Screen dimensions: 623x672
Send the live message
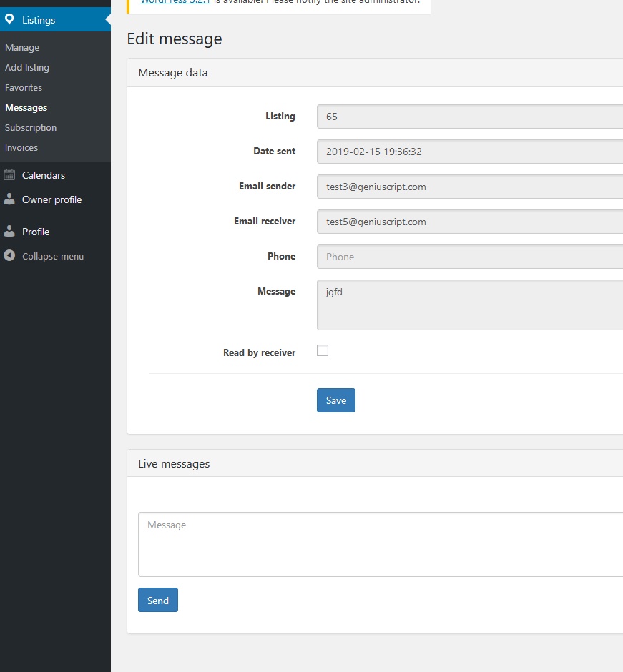[158, 600]
